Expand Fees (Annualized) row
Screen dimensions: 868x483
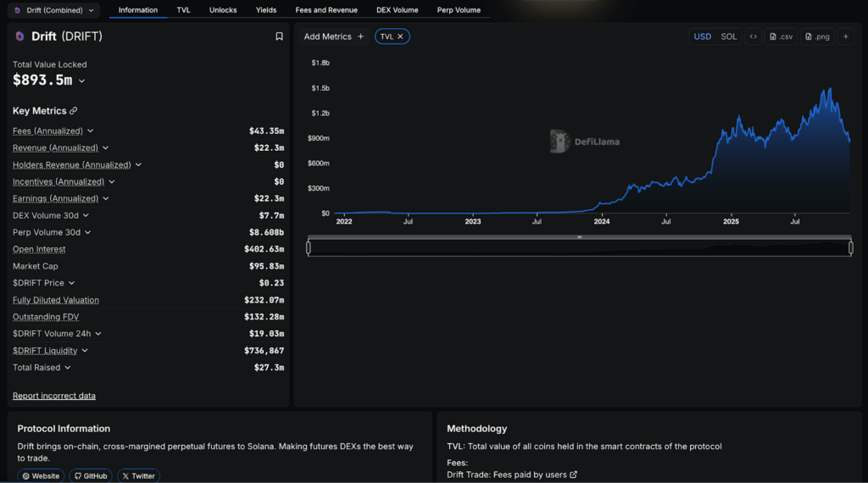click(x=90, y=130)
